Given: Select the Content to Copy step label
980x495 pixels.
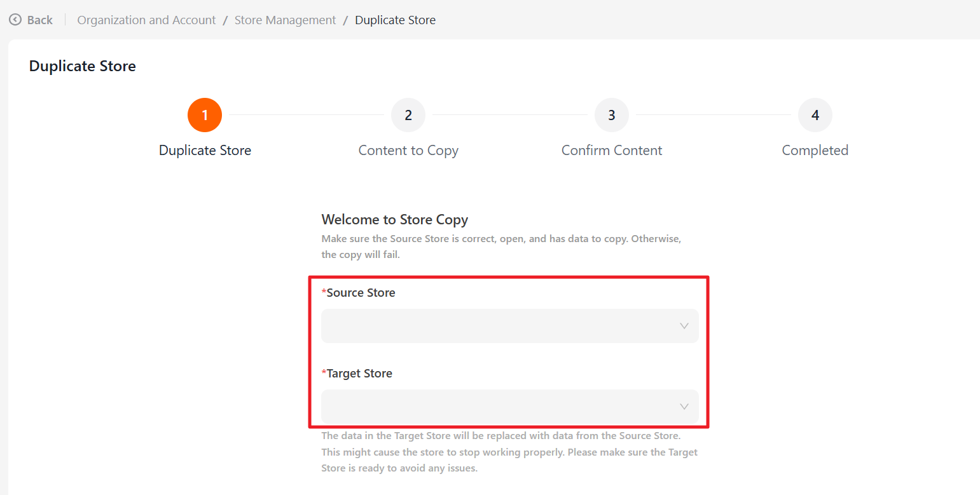Looking at the screenshot, I should 408,151.
